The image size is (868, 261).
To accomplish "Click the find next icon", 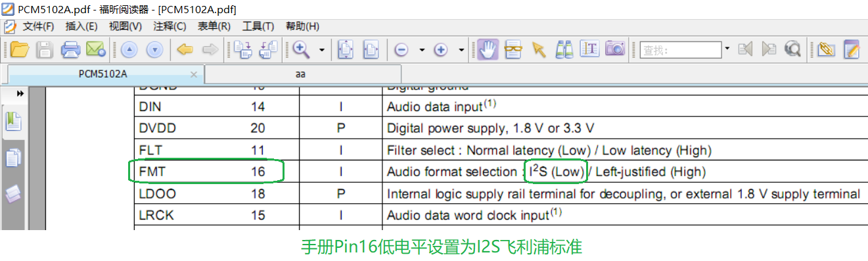I will (x=769, y=49).
